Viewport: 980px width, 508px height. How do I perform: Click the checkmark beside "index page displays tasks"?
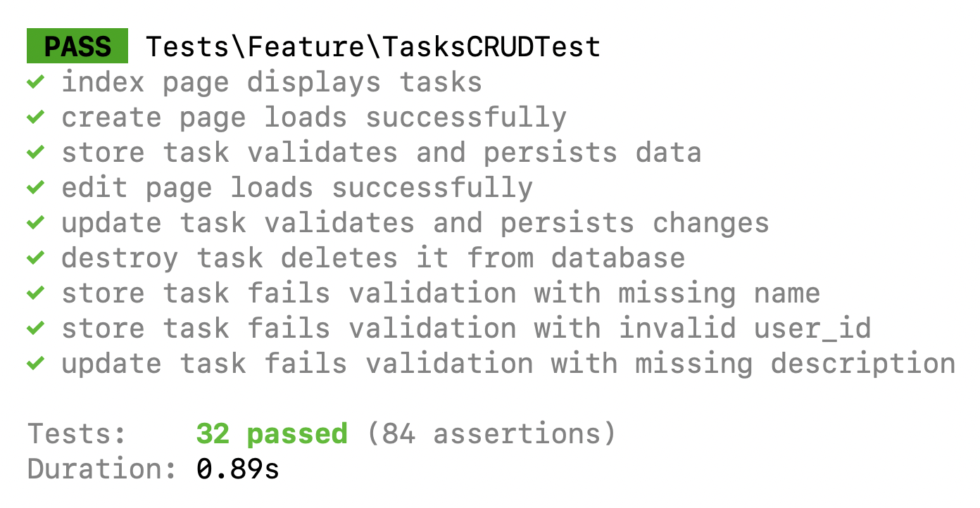(36, 82)
